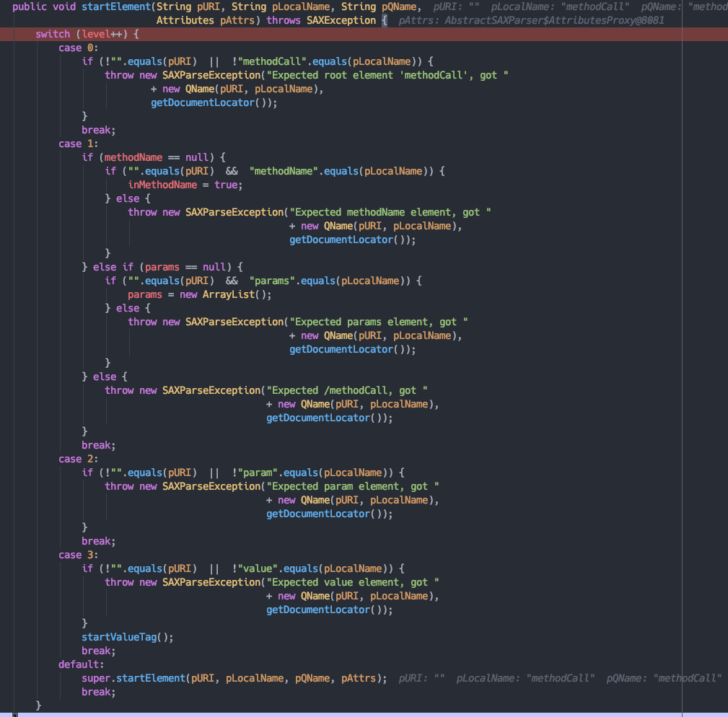
Task: Click the else if (params == null) line
Action: 162,268
